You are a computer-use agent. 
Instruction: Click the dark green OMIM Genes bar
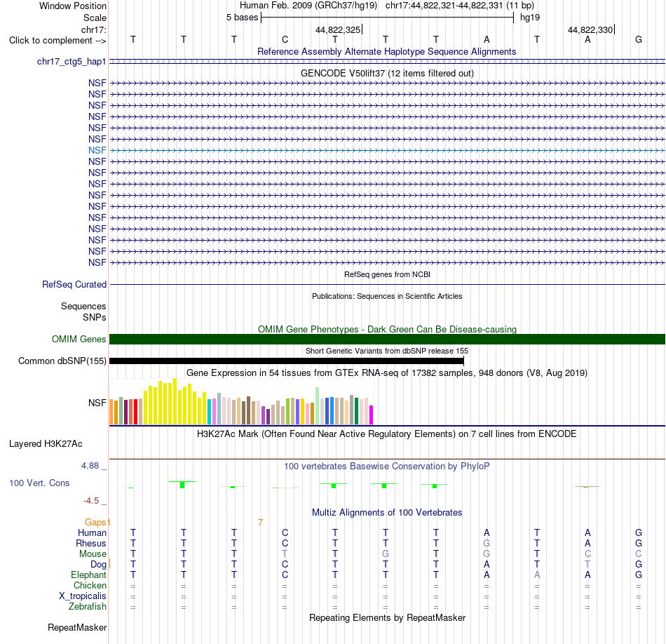point(387,340)
